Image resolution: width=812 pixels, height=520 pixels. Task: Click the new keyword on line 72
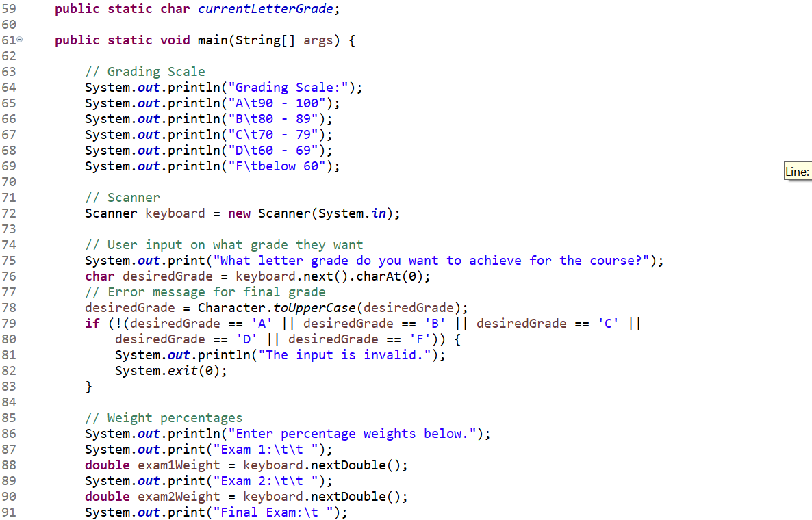coord(239,213)
